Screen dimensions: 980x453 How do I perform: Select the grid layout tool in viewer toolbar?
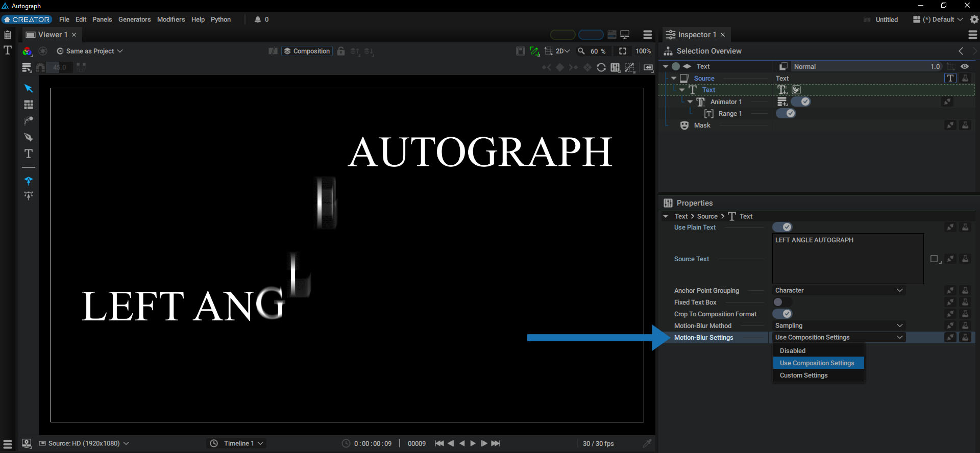point(29,105)
